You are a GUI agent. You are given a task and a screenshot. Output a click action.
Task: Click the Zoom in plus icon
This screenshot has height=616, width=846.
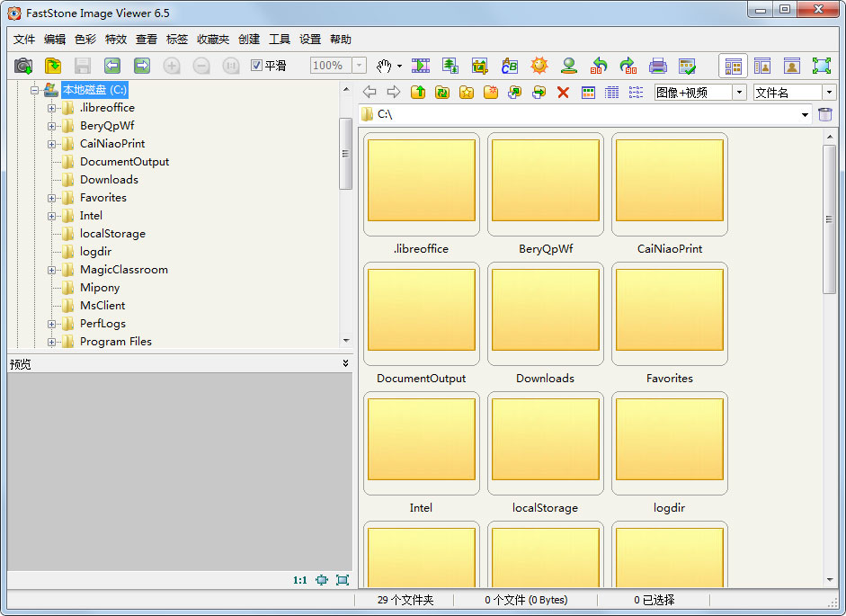tap(172, 66)
